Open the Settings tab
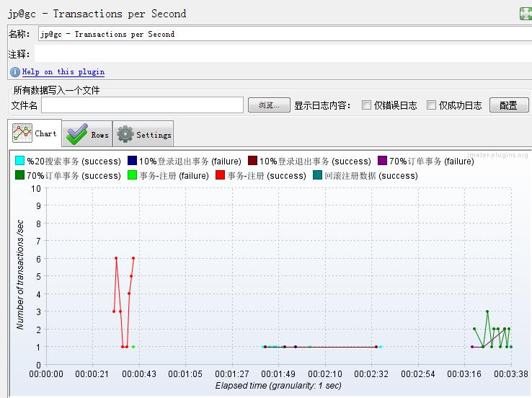Screen dimensions: 532x398 (x=144, y=135)
